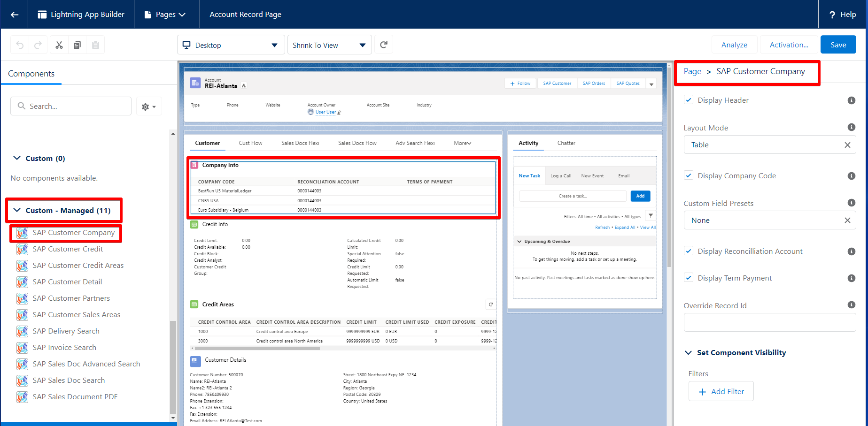Clear the Table layout mode value
Image resolution: width=868 pixels, height=426 pixels.
[x=847, y=145]
